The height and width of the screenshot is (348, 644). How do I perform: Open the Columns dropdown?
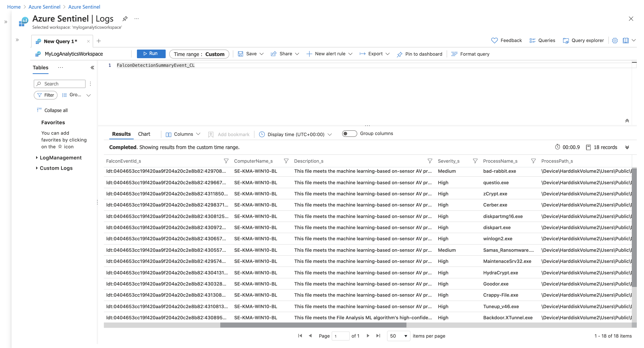click(183, 134)
